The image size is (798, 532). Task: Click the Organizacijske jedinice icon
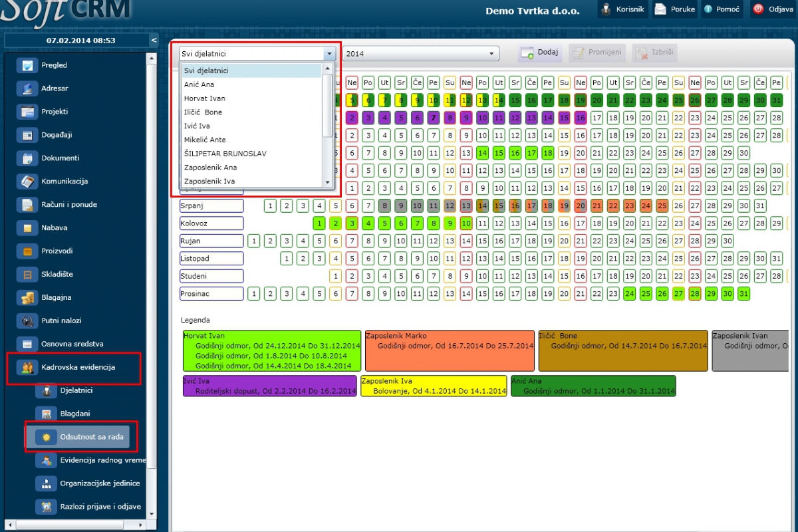(x=47, y=483)
